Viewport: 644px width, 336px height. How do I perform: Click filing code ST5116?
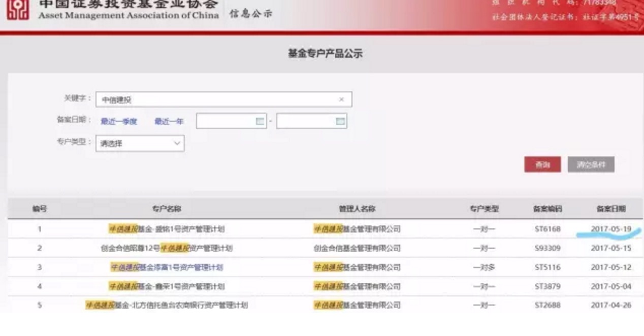548,267
